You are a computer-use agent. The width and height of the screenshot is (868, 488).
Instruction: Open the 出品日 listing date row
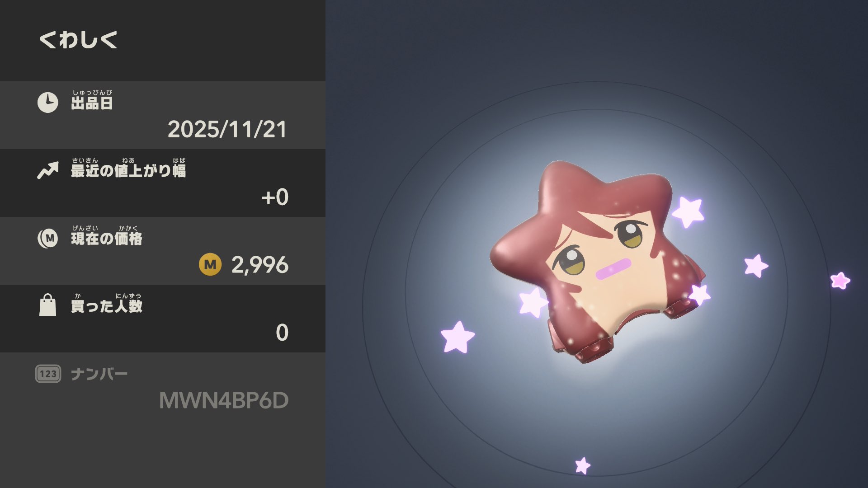(163, 115)
